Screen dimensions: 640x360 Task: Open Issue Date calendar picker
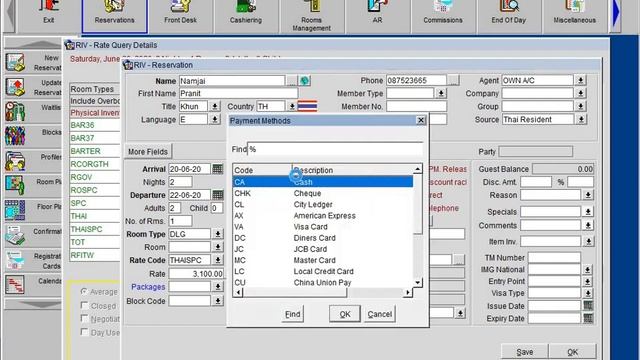click(x=588, y=305)
